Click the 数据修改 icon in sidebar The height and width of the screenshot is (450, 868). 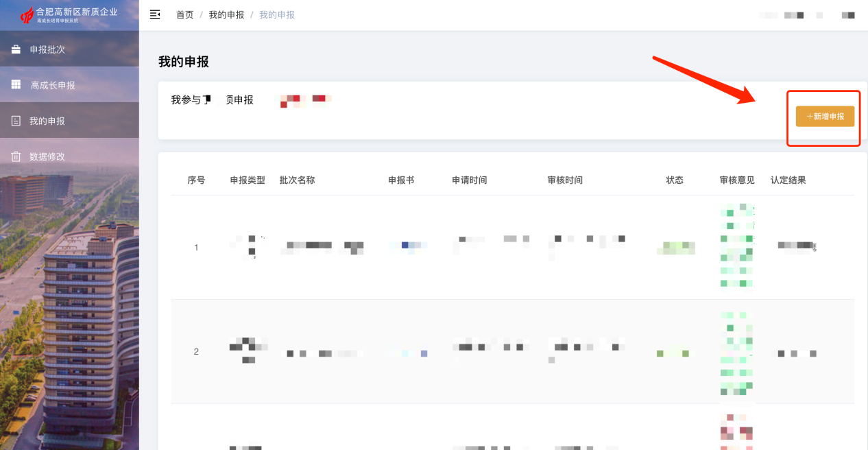click(15, 156)
